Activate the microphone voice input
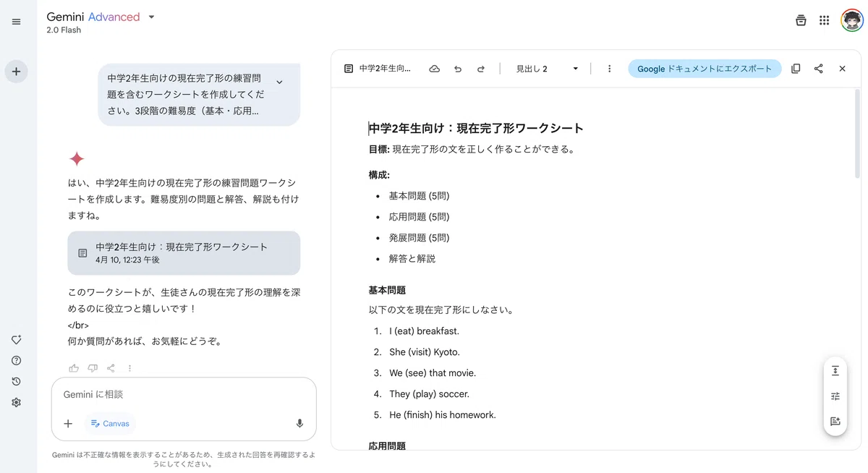Screen dimensions: 868x473 pos(299,424)
